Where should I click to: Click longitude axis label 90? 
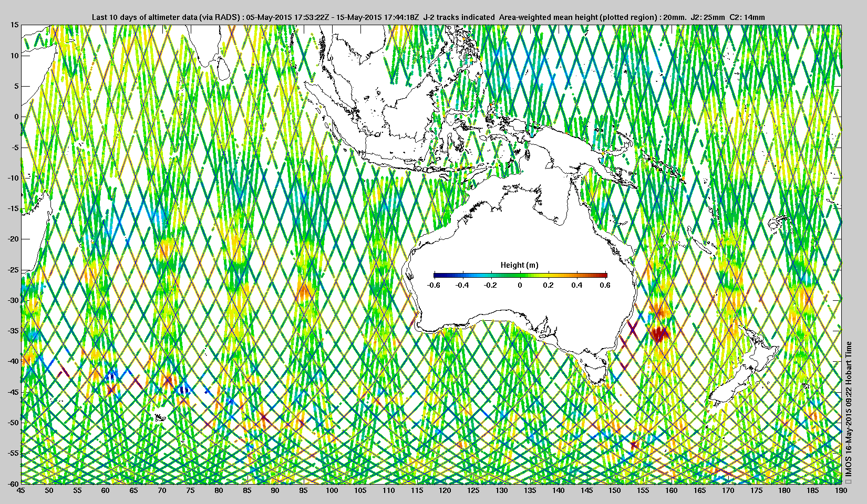(275, 490)
